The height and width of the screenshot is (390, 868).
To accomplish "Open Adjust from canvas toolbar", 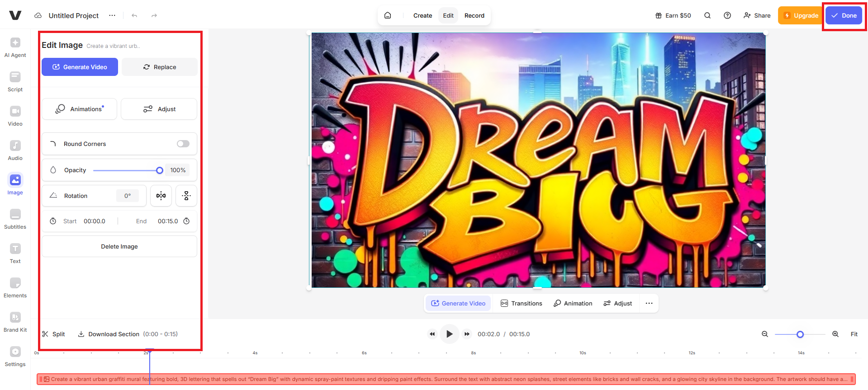I will (617, 303).
